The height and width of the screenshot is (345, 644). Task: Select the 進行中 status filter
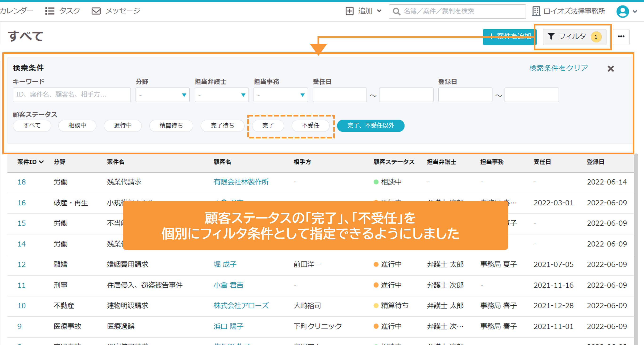[x=123, y=125]
